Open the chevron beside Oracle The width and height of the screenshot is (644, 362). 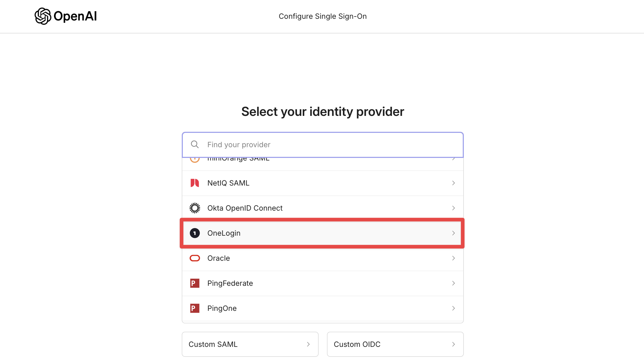pyautogui.click(x=454, y=258)
